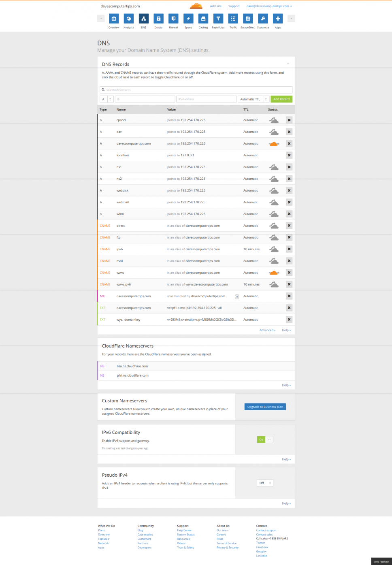Delete the MX davescomputertips.com record

coord(289,296)
